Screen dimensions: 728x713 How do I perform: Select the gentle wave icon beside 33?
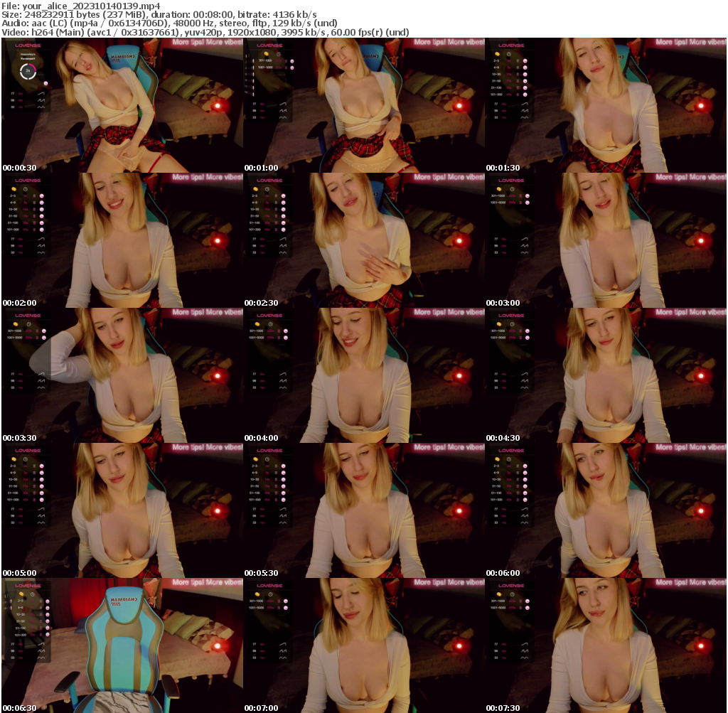(525, 117)
